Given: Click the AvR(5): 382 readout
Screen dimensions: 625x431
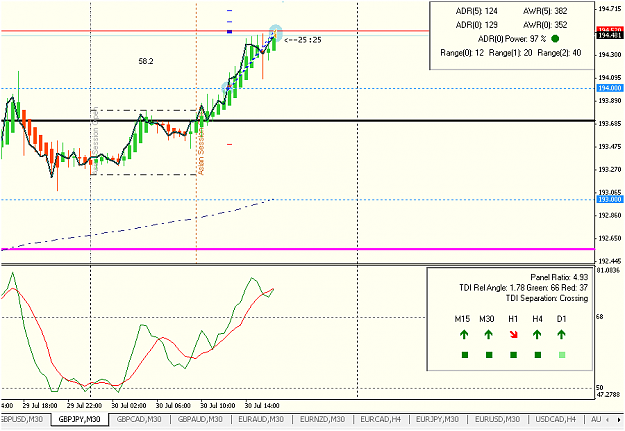Looking at the screenshot, I should click(545, 11).
